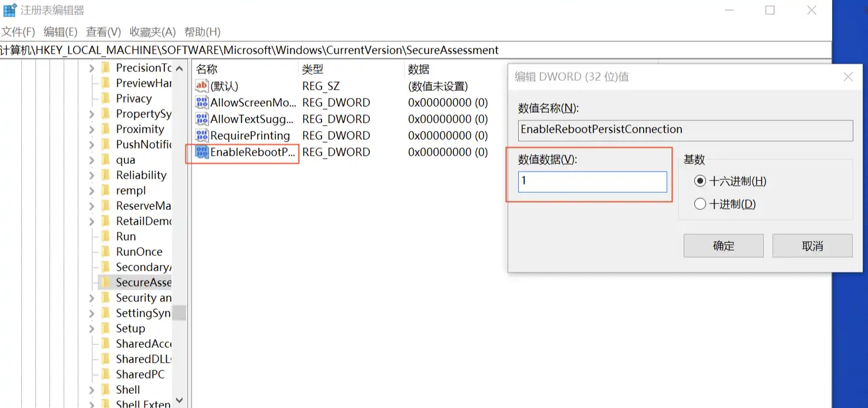Select the 十六进制 (hexadecimal) radio button
The width and height of the screenshot is (868, 408).
point(700,181)
